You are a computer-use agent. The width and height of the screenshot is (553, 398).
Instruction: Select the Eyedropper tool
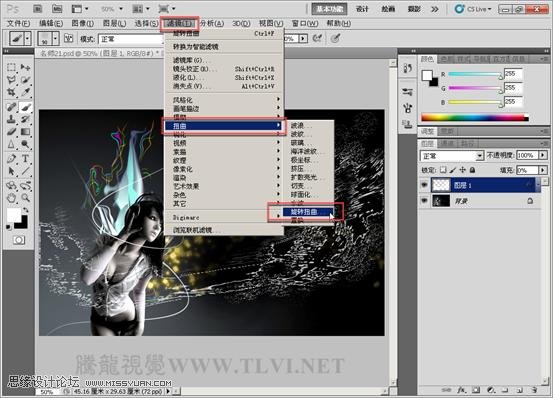pyautogui.click(x=25, y=92)
